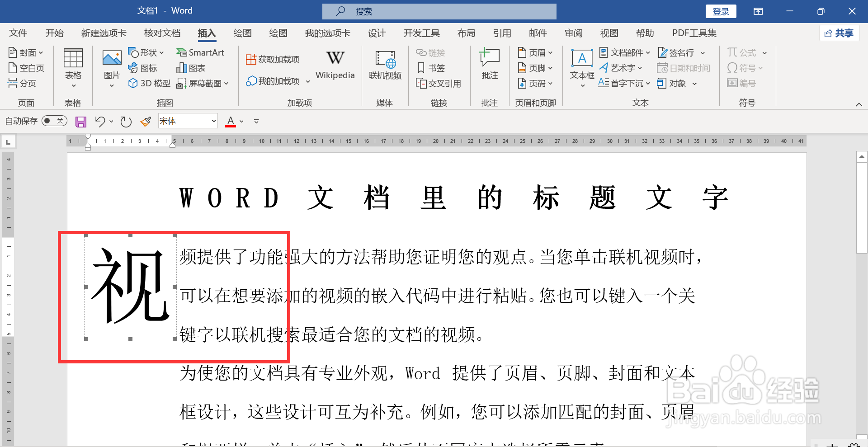Select the 3D 模型 insert icon
868x447 pixels.
[x=148, y=83]
